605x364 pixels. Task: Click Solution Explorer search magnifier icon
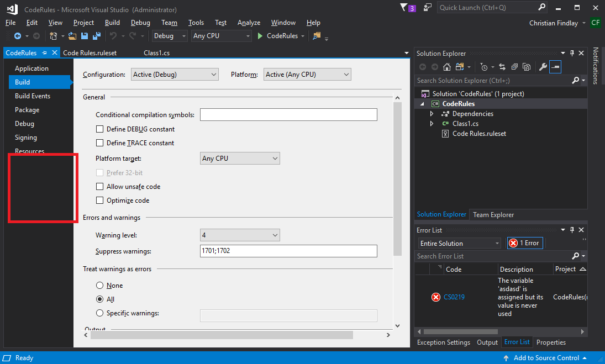(575, 80)
